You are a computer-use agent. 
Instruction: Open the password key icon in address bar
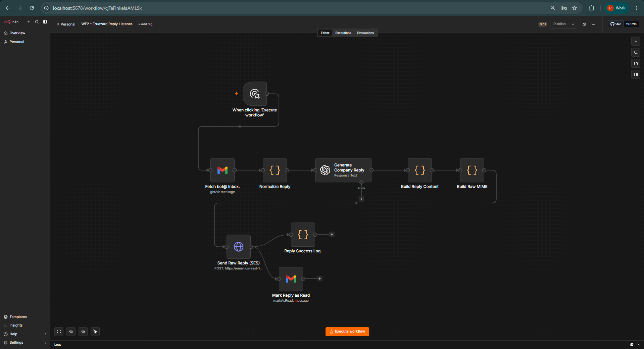[x=564, y=8]
